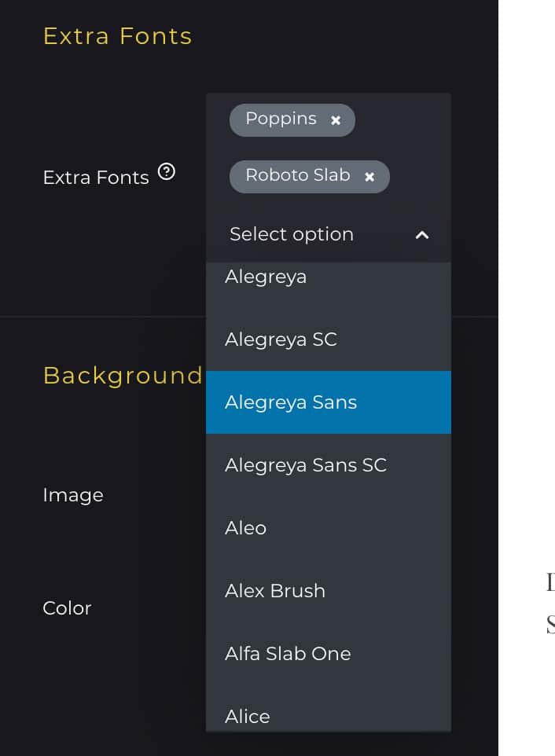Screen dimensions: 555x756
Task: Select Alegreya Sans SC font
Action: pyautogui.click(x=306, y=465)
